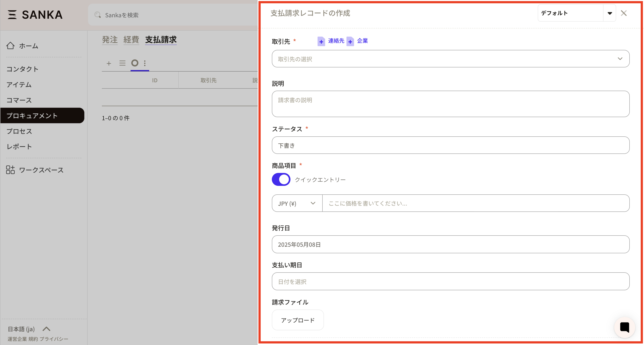The height and width of the screenshot is (345, 644).
Task: Click the 取引先 column header
Action: click(x=208, y=80)
